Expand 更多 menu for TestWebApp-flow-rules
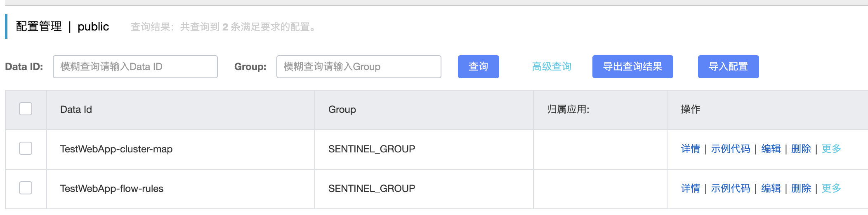 pos(831,188)
